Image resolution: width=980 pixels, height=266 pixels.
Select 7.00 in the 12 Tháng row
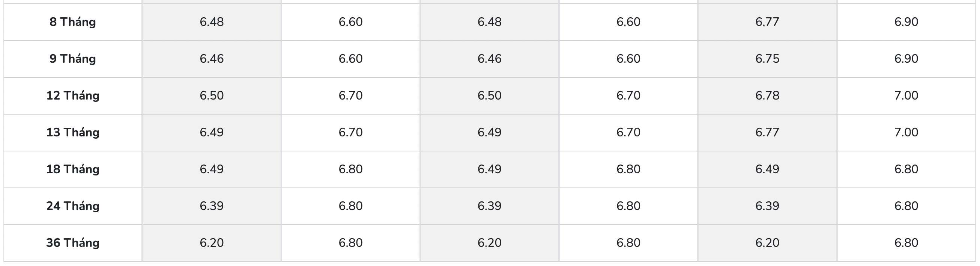tap(906, 96)
